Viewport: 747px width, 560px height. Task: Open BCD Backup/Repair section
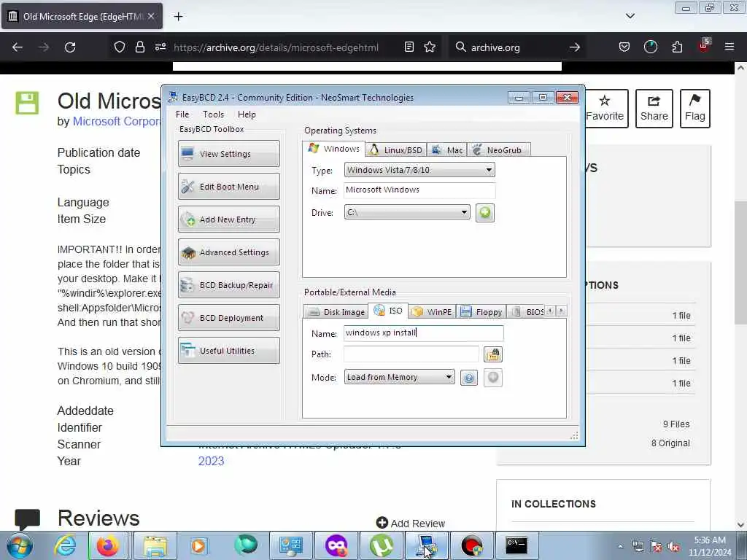(x=228, y=285)
